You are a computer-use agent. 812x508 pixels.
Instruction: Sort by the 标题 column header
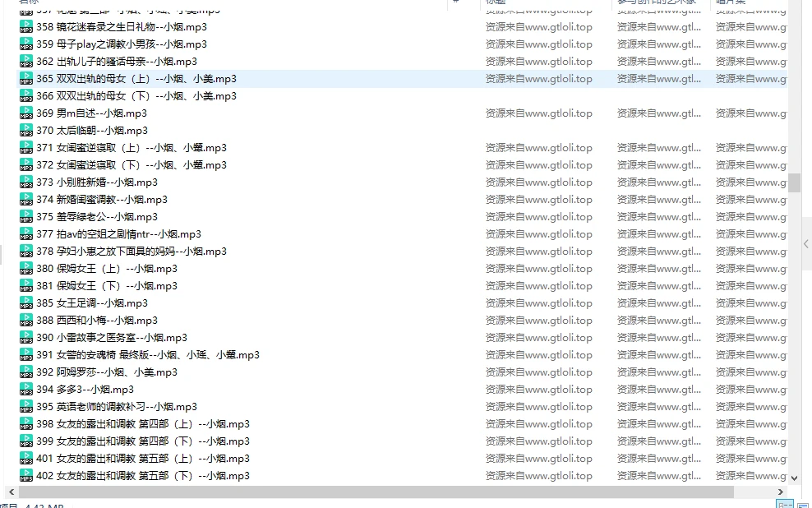(x=496, y=2)
